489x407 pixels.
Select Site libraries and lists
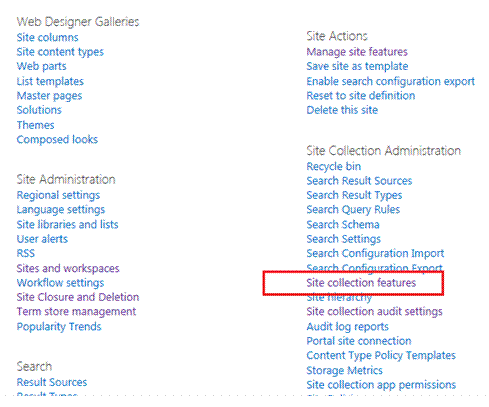click(67, 224)
